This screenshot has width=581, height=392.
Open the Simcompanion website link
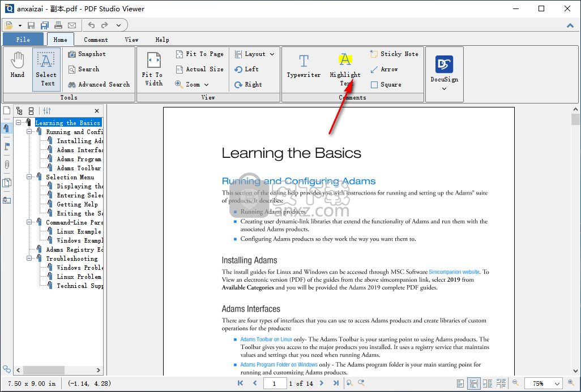(x=454, y=272)
